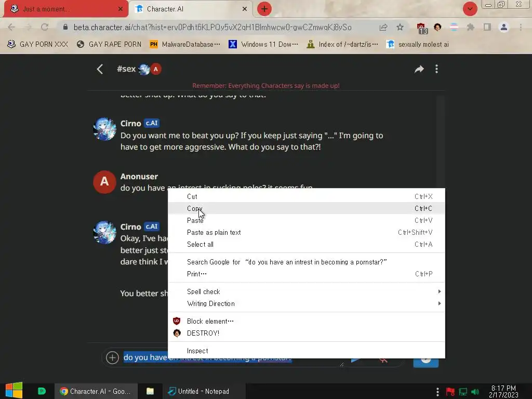Image resolution: width=532 pixels, height=399 pixels.
Task: Switch to the Character.AI tab
Action: [x=191, y=9]
